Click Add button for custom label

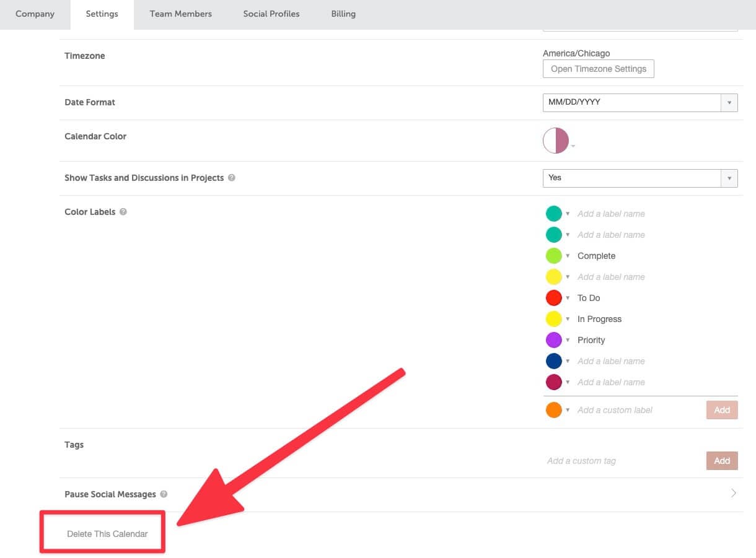pyautogui.click(x=722, y=410)
